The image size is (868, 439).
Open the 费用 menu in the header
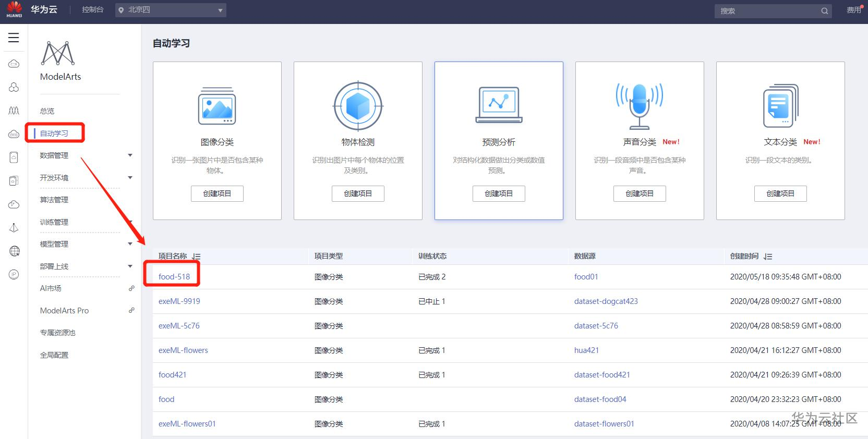point(854,10)
